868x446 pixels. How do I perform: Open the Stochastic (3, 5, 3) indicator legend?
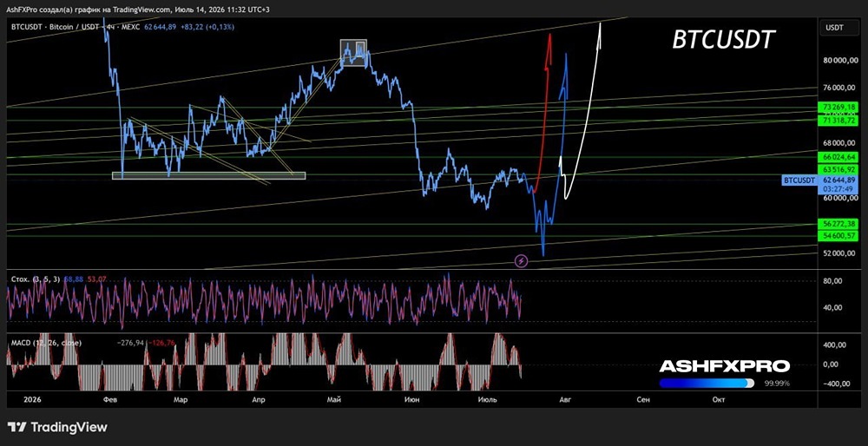tap(37, 279)
